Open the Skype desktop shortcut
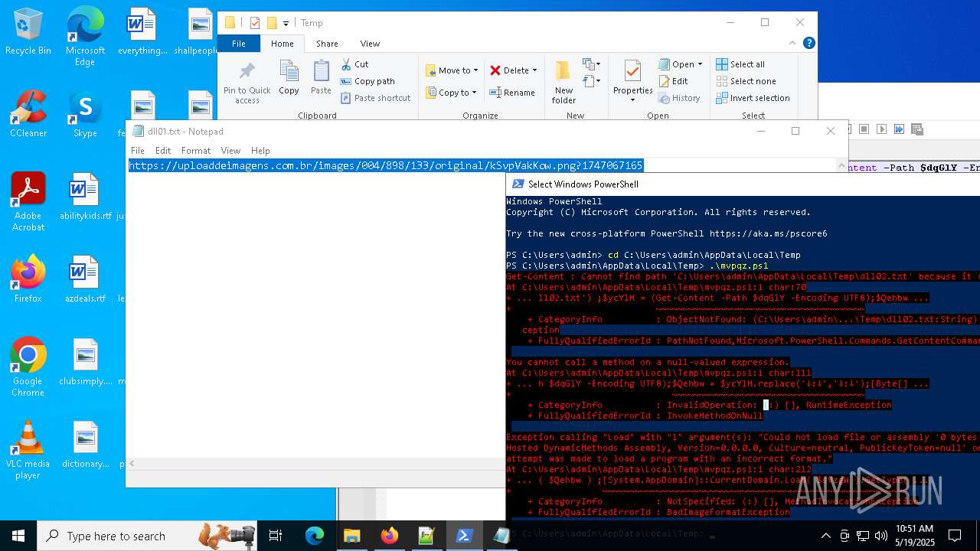The width and height of the screenshot is (980, 551). [85, 114]
